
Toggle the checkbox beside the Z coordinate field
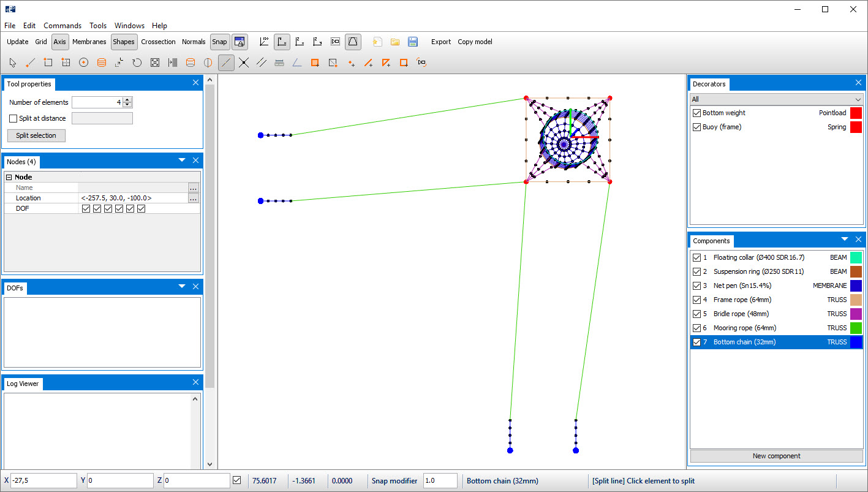pyautogui.click(x=237, y=480)
